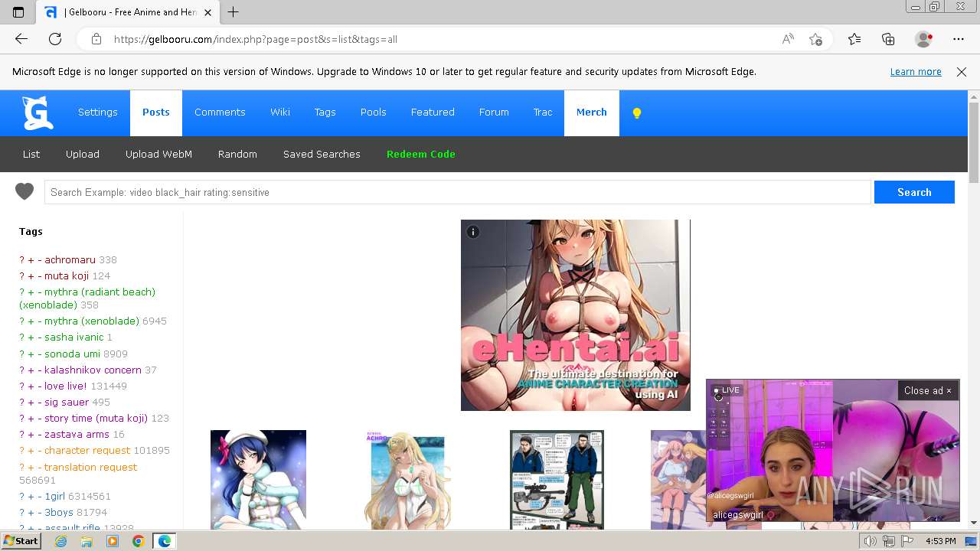The image size is (980, 551).
Task: Select the Merch tab
Action: tap(592, 112)
